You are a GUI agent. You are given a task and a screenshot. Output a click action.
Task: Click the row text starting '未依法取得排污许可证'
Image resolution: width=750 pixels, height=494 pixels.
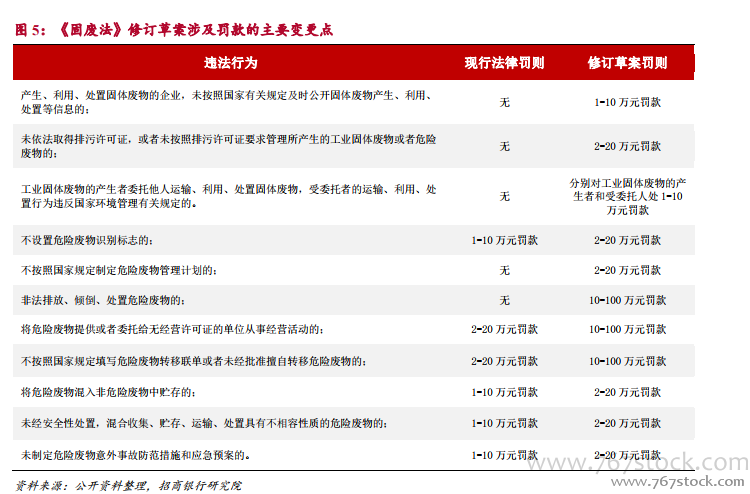(228, 146)
